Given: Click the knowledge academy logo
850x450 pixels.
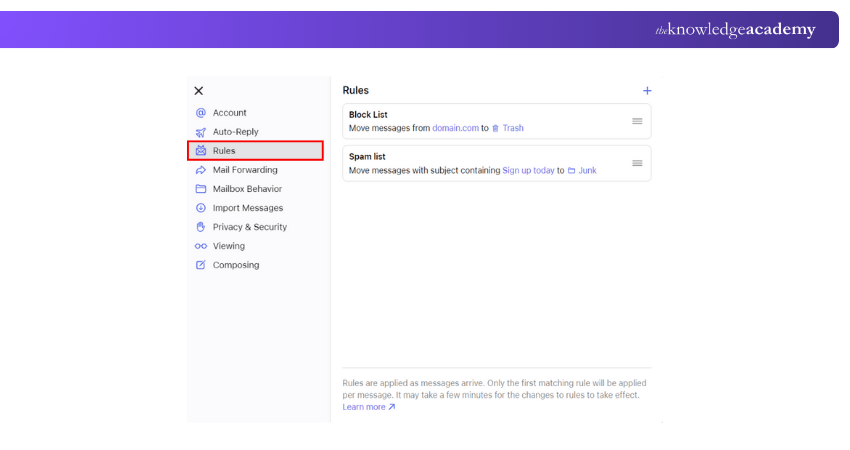Looking at the screenshot, I should point(735,29).
